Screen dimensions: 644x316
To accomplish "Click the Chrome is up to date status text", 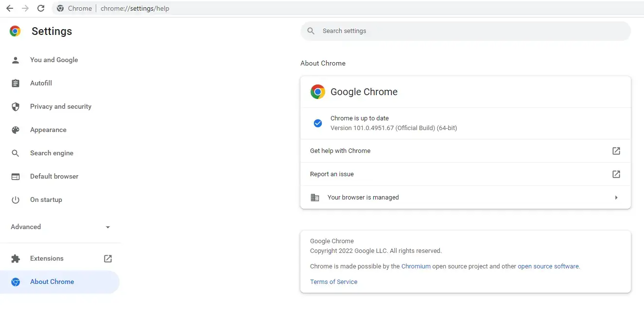I will 360,118.
